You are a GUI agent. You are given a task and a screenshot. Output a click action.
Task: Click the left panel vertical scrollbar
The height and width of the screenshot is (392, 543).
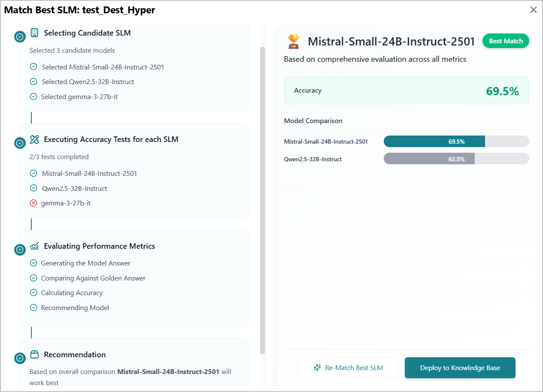point(263,200)
